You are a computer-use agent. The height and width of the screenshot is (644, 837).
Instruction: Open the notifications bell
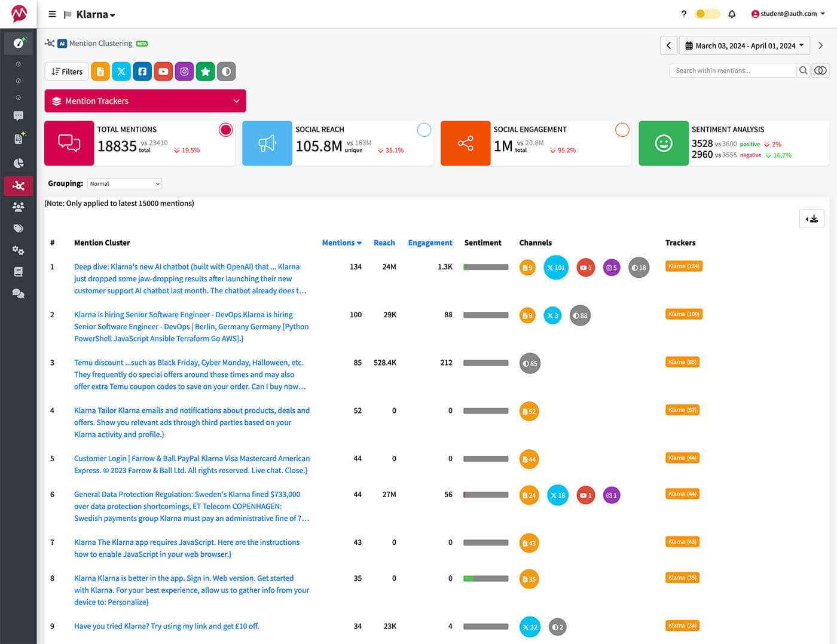732,14
